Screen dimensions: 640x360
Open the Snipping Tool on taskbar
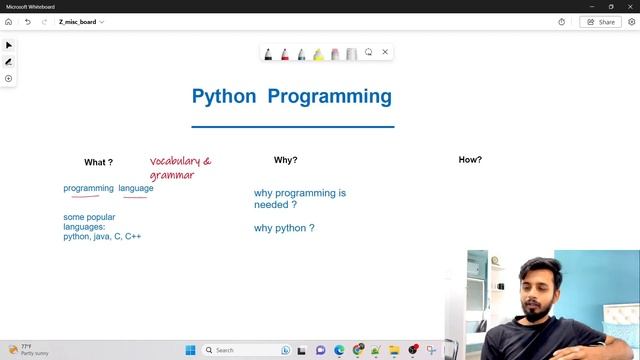click(x=431, y=350)
